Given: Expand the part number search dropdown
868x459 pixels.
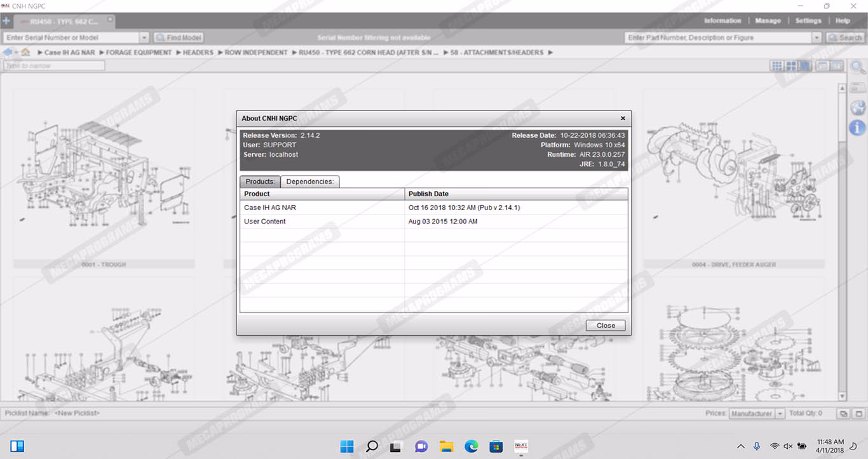Looking at the screenshot, I should (x=817, y=38).
